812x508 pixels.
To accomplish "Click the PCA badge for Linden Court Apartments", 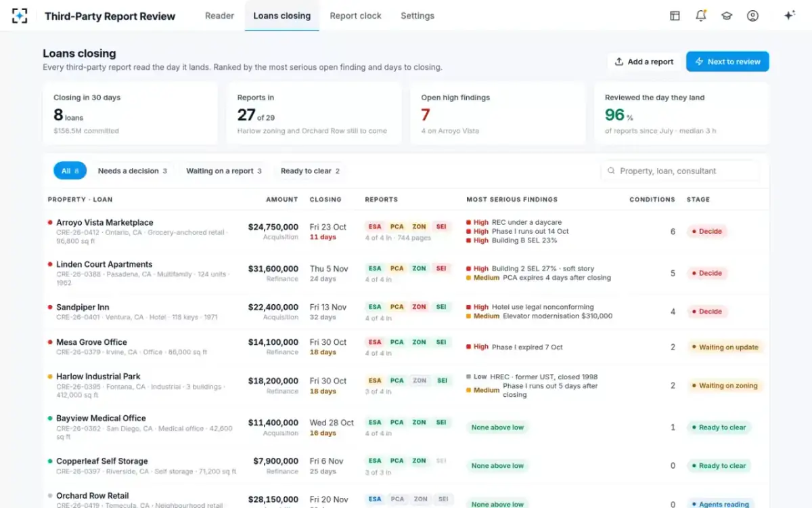I will click(397, 268).
